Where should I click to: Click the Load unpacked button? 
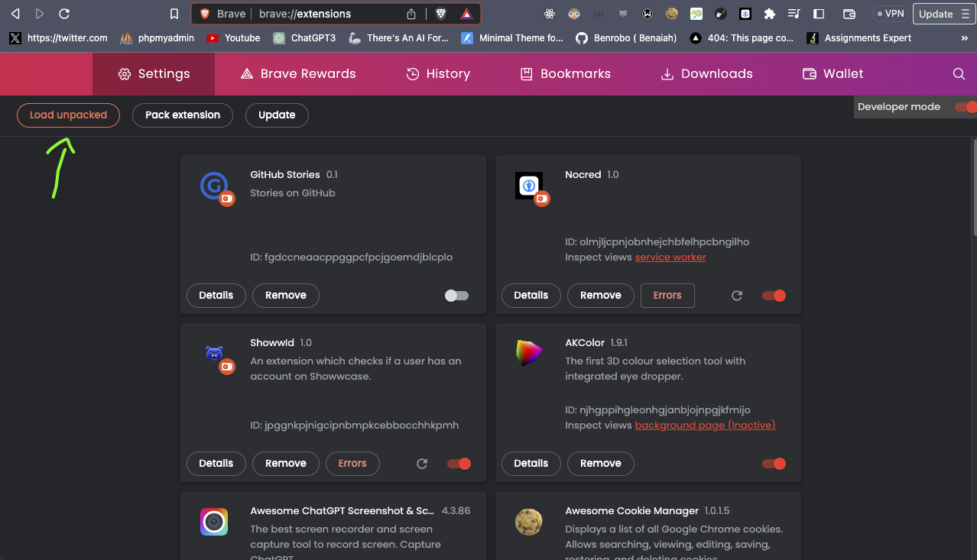(68, 115)
